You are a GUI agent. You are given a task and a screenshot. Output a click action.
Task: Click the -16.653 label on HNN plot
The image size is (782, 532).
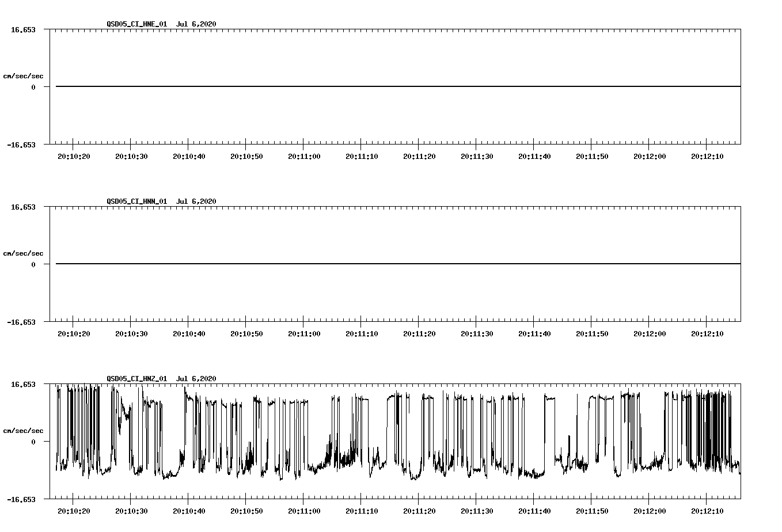pyautogui.click(x=21, y=322)
